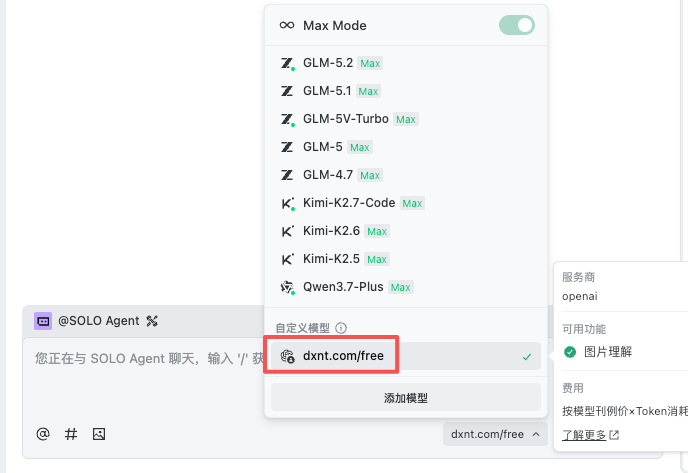The height and width of the screenshot is (473, 688).
Task: Click the @ mention icon
Action: (43, 434)
